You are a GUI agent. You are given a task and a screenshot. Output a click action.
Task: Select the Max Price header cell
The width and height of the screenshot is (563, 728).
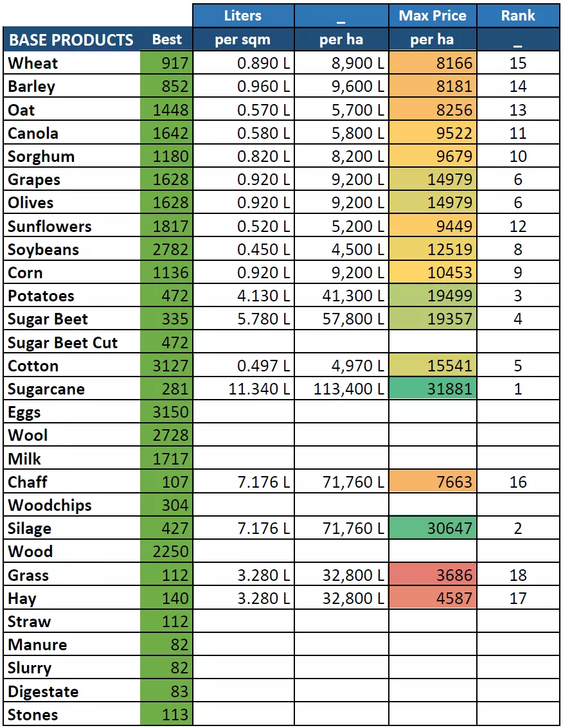coord(433,15)
